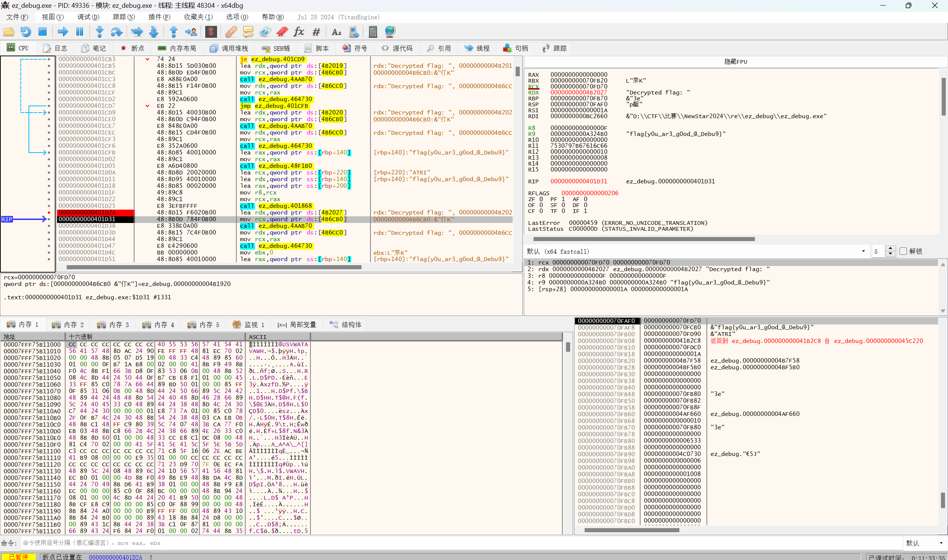Open the 默认 command type dropdown
Screen dimensions: 948x560
point(925,543)
